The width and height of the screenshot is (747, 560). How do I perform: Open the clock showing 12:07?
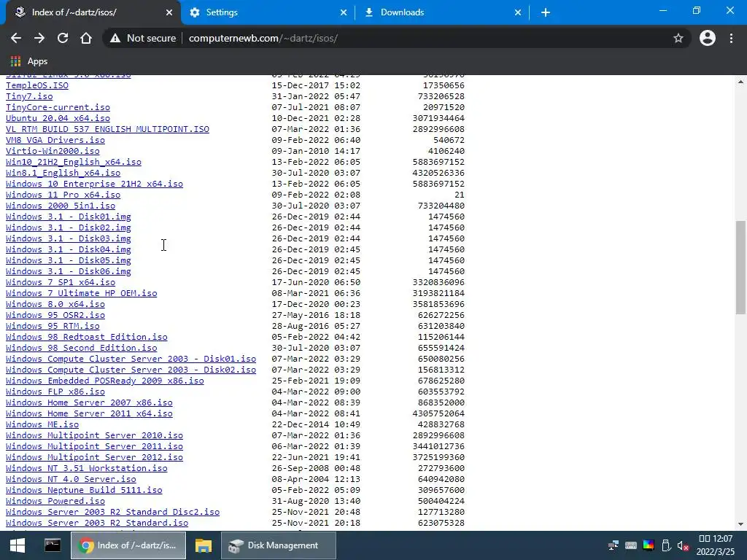(x=716, y=545)
